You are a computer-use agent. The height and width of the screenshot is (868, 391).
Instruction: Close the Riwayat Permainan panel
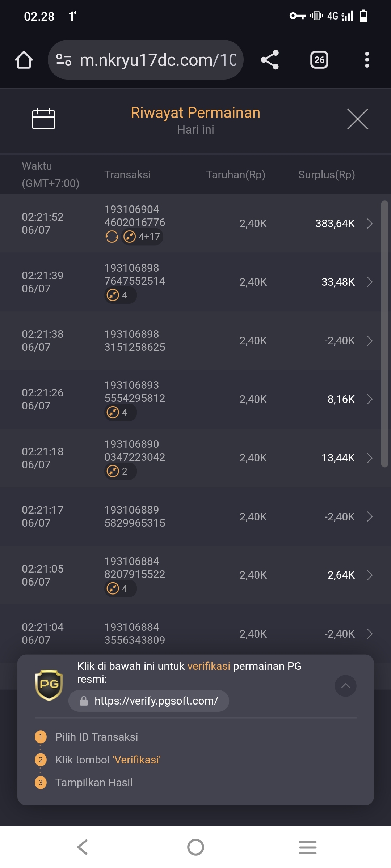[x=358, y=119]
